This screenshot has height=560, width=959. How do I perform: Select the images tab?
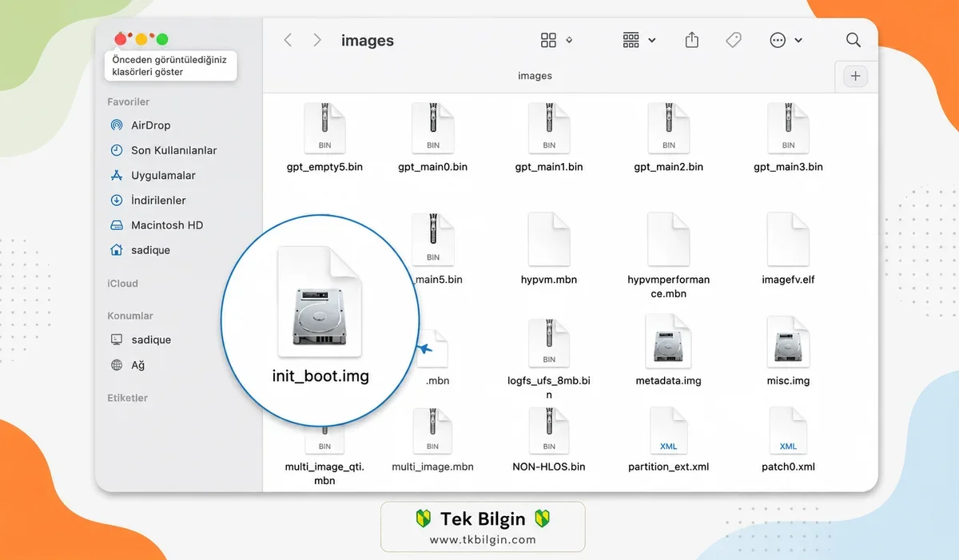coord(535,76)
